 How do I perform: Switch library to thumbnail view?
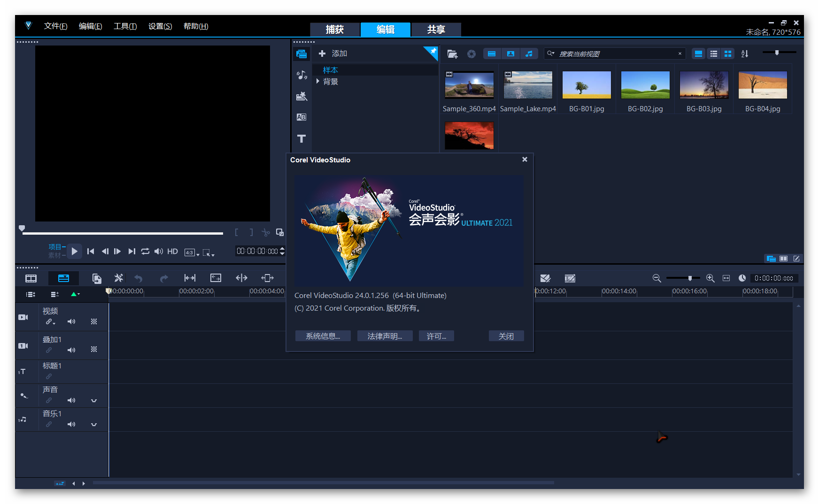point(728,54)
